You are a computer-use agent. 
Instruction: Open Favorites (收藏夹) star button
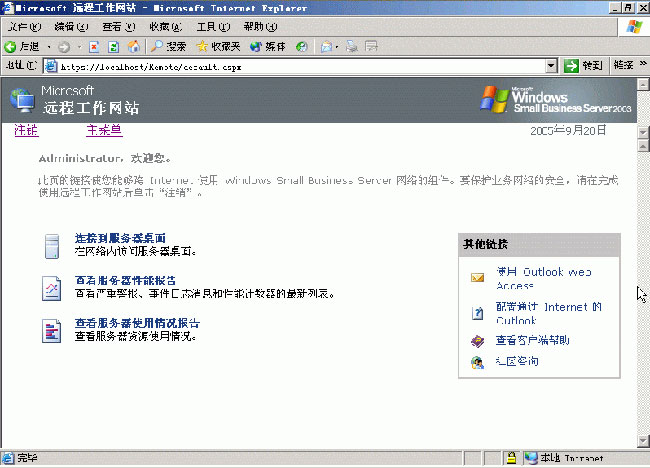tap(218, 46)
